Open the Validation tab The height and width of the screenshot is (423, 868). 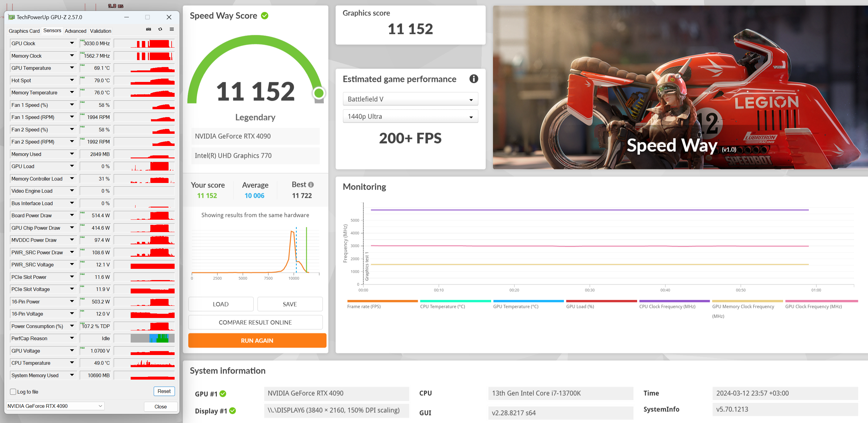(100, 31)
